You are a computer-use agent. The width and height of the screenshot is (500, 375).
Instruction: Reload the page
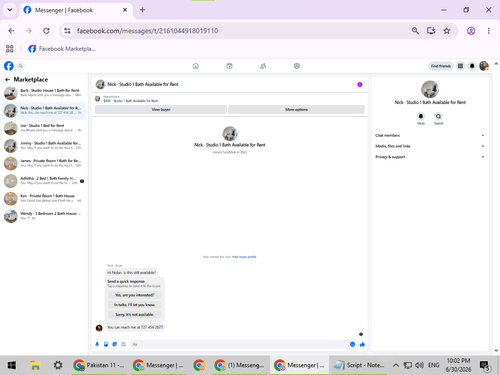46,31
